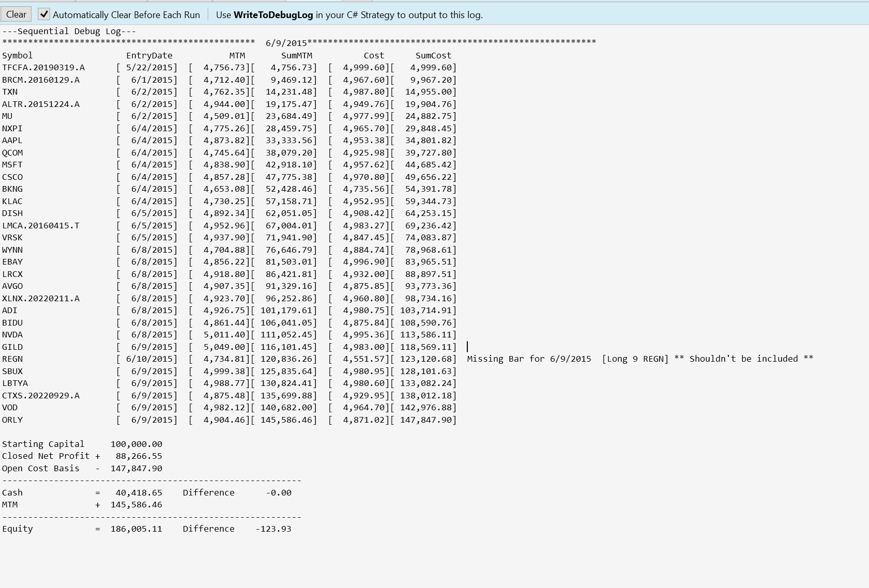Click the NVDA row symbol
This screenshot has width=869, height=588.
click(x=12, y=335)
